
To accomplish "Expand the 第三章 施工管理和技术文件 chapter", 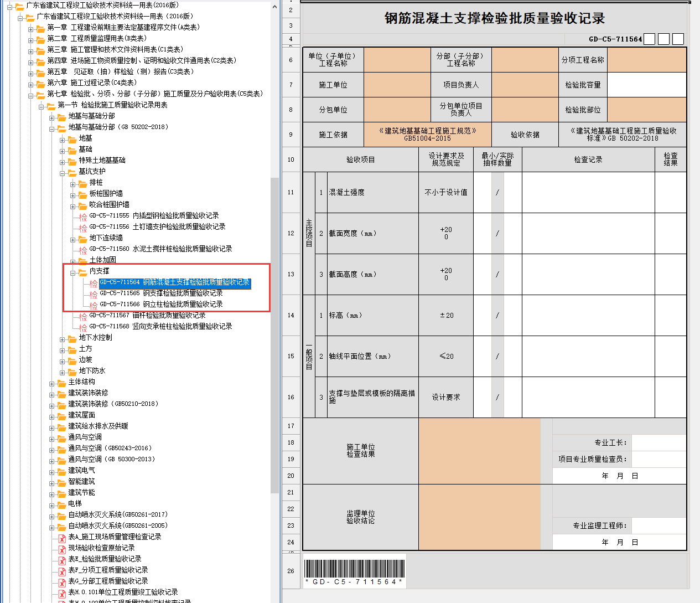I will pyautogui.click(x=31, y=50).
